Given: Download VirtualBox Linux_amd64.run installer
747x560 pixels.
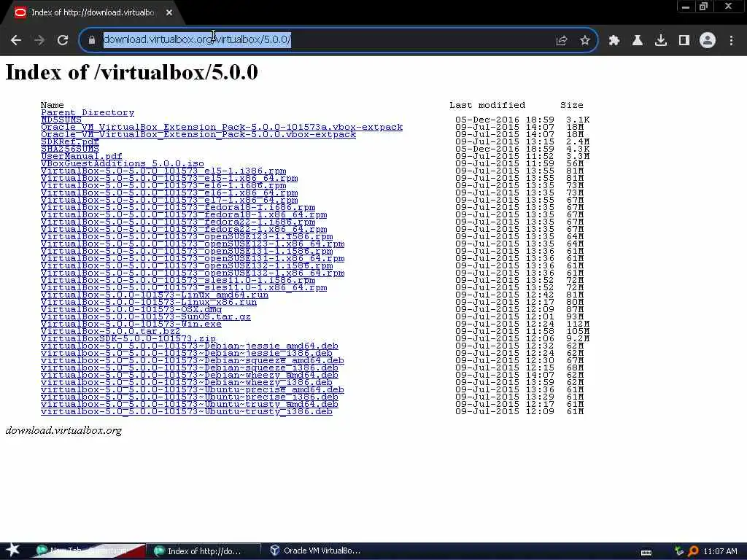Looking at the screenshot, I should point(155,295).
